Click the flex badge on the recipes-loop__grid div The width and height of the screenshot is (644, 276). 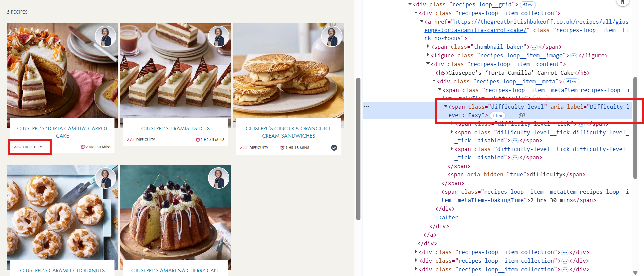528,5
